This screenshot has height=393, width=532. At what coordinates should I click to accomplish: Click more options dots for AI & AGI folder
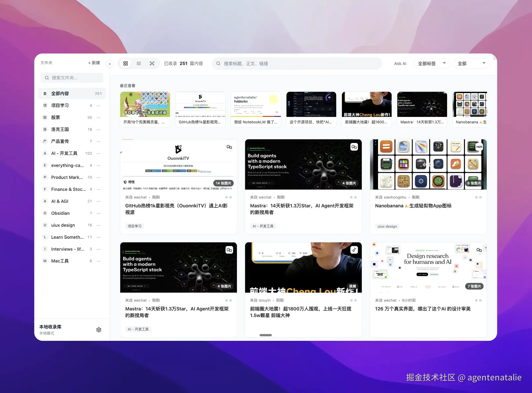click(x=99, y=201)
